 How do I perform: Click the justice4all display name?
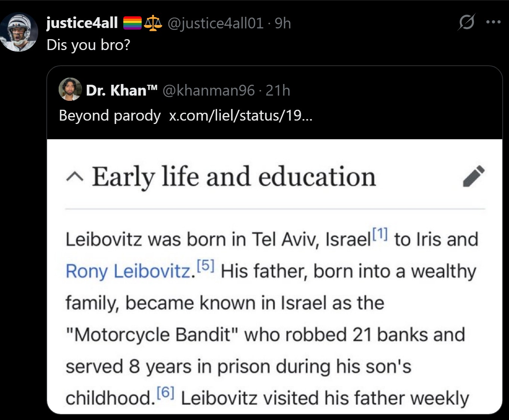coord(82,23)
